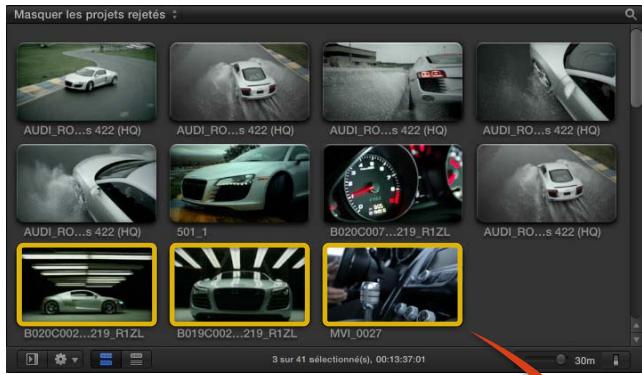Select B020C002 side-view garage clip

(86, 285)
